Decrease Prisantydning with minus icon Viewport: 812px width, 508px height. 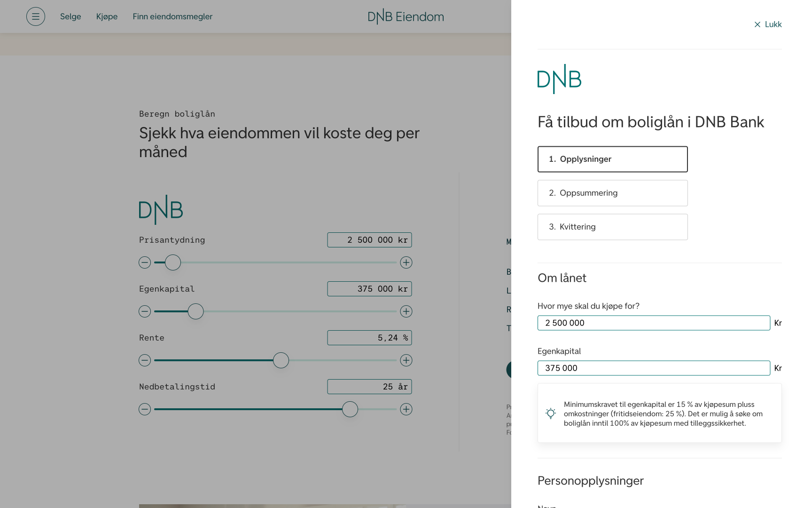coord(145,262)
